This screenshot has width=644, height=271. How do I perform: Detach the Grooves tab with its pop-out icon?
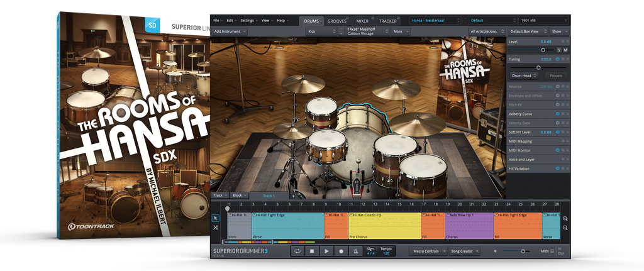[x=347, y=18]
